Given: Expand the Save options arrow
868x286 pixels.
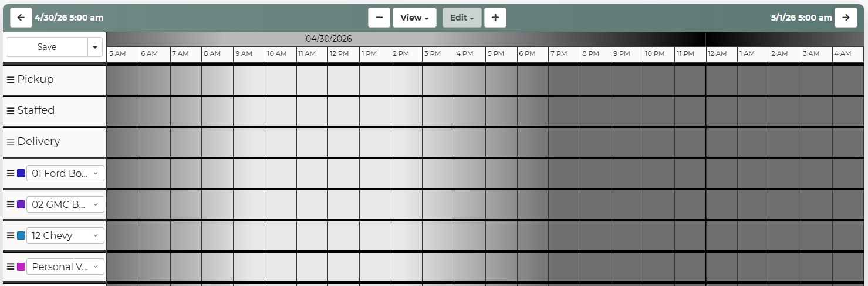Looking at the screenshot, I should tap(95, 47).
